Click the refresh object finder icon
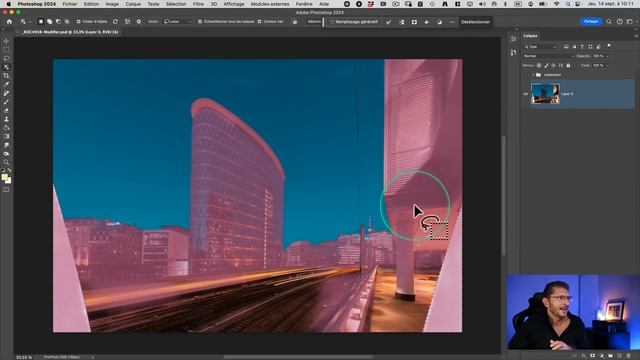The height and width of the screenshot is (360, 640). [116, 22]
